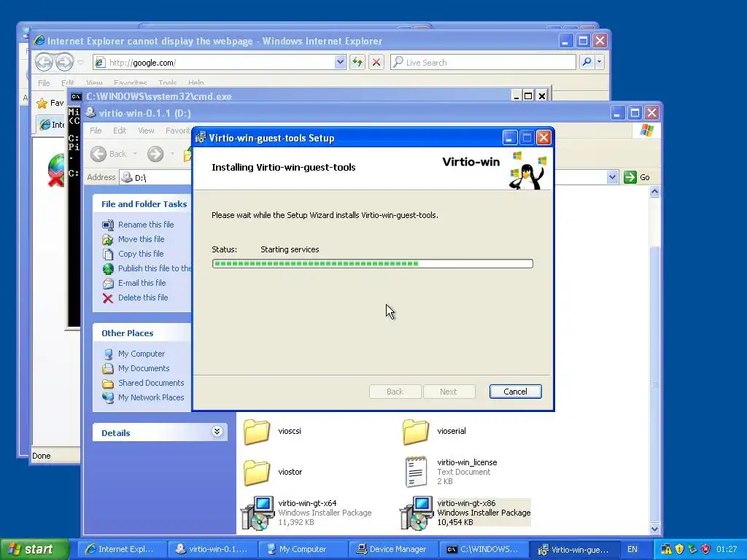Image resolution: width=747 pixels, height=560 pixels.
Task: Click the red security alert shield tray icon
Action: click(x=705, y=549)
